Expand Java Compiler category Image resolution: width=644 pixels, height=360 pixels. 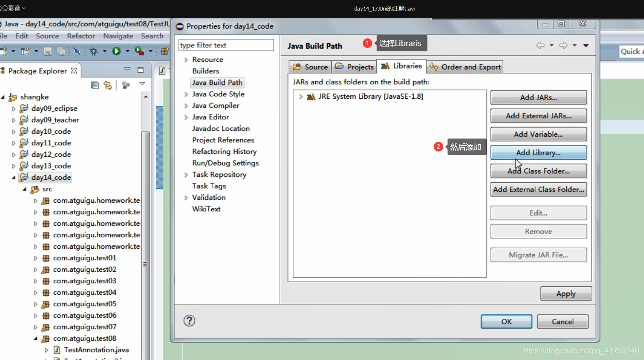click(x=186, y=106)
